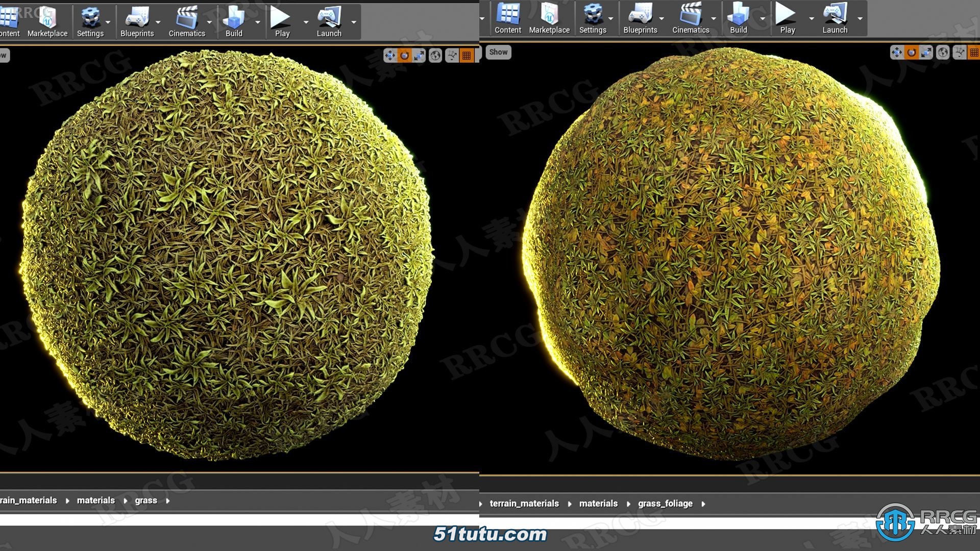
Task: Select translate gizmo mode in right viewport
Action: [x=897, y=52]
